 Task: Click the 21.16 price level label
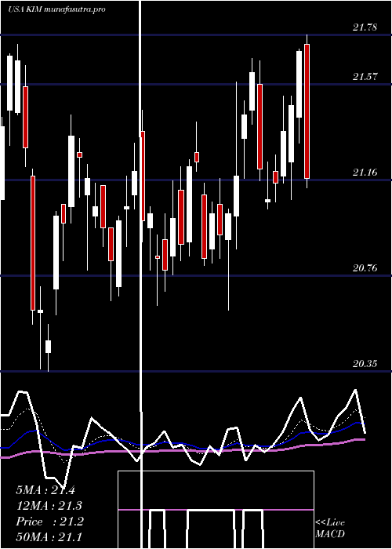pos(365,172)
